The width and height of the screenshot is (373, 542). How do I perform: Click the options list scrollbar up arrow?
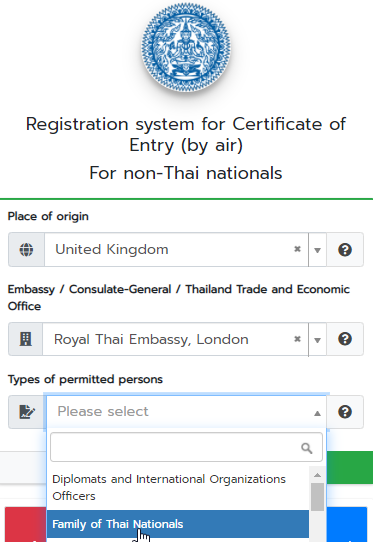[317, 475]
